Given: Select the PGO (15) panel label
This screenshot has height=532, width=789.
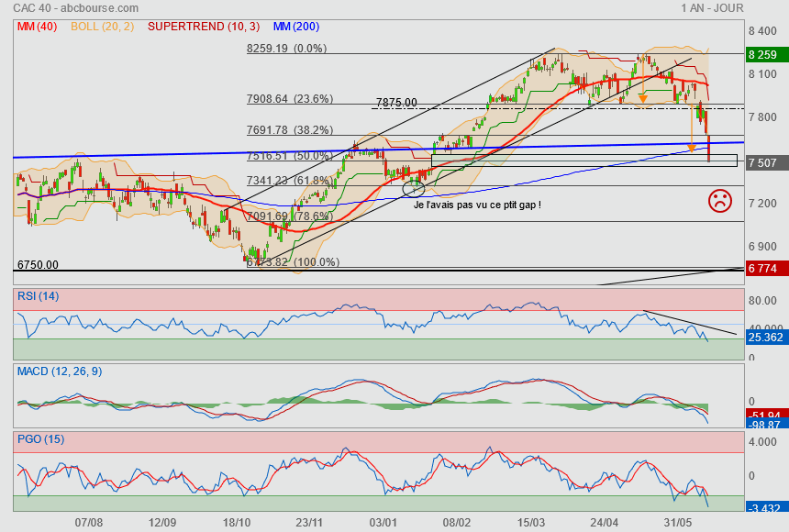Looking at the screenshot, I should (x=40, y=438).
